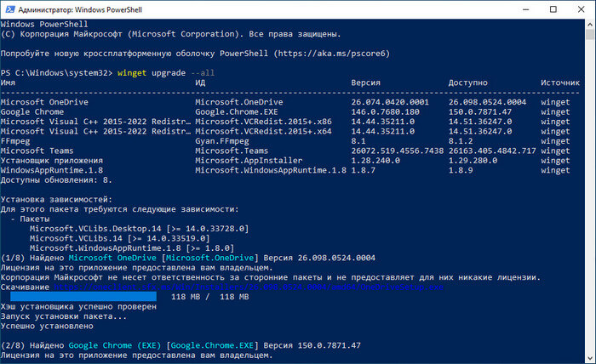Screen dimensions: 596x364
Task: Click available version '150.0.7871.47' in the table
Action: point(480,112)
